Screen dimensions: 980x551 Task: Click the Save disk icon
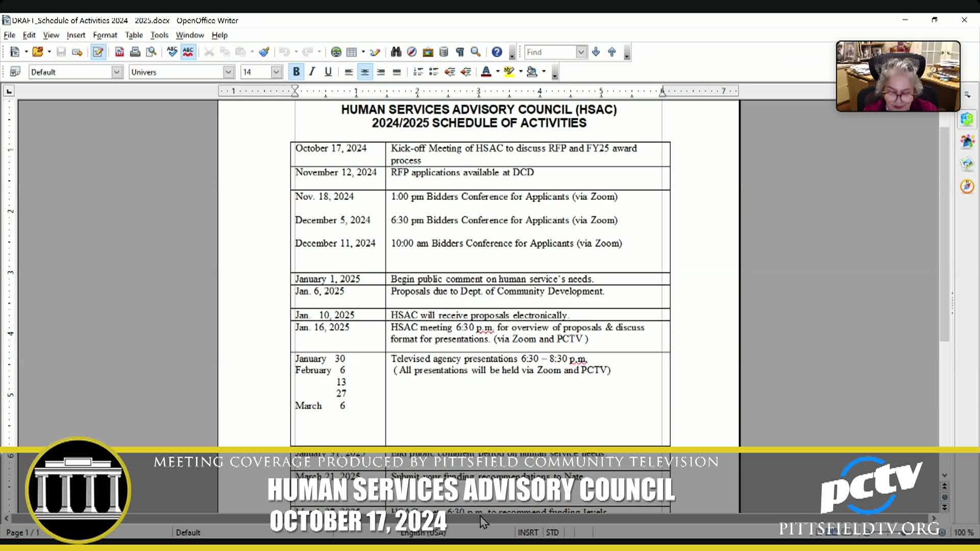61,52
